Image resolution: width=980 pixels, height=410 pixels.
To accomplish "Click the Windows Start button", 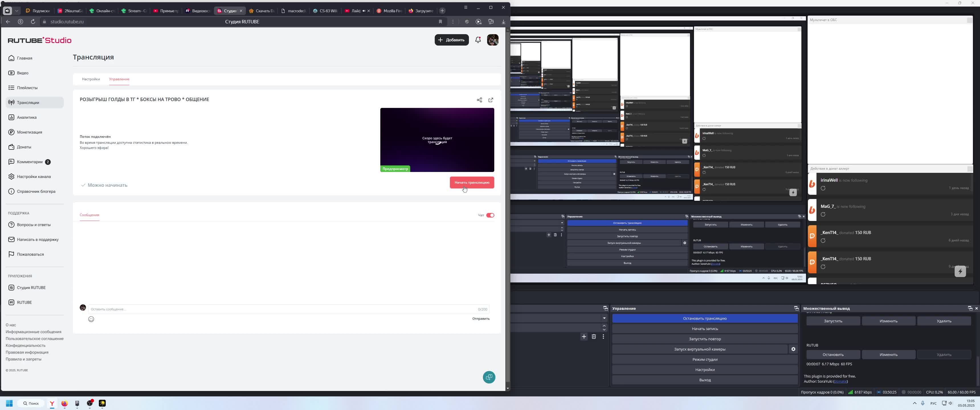I will (9, 403).
